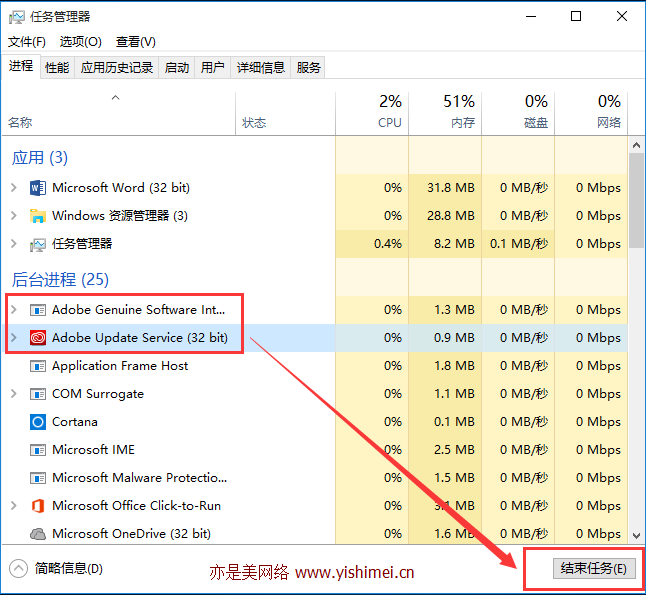Sort by the 内存 column header

[x=445, y=114]
